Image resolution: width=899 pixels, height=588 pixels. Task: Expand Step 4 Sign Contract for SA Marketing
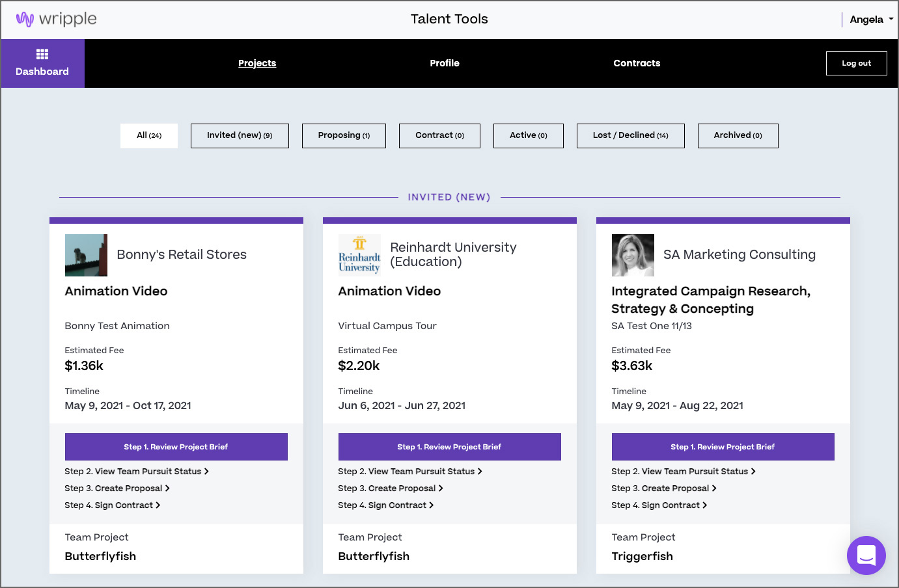coord(659,505)
